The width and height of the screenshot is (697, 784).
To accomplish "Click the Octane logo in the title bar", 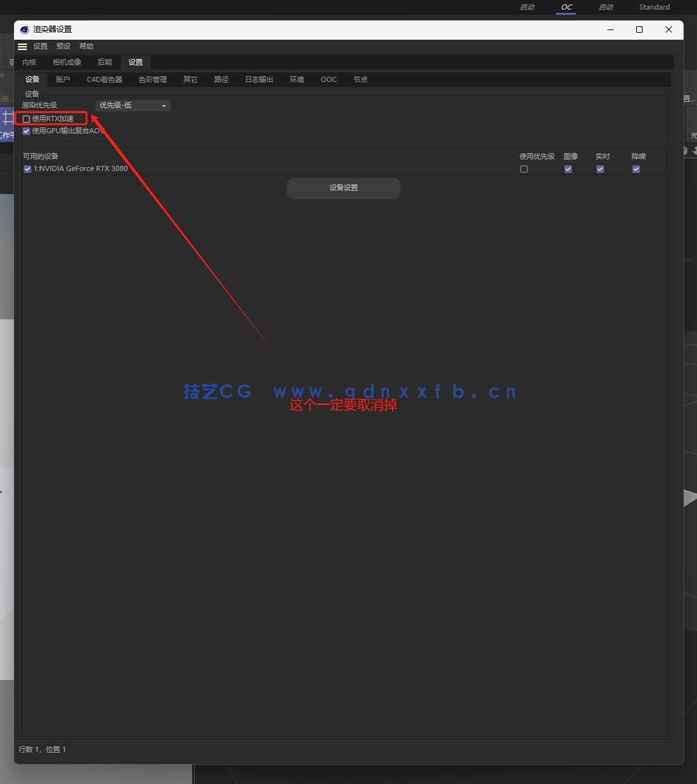I will pyautogui.click(x=24, y=29).
